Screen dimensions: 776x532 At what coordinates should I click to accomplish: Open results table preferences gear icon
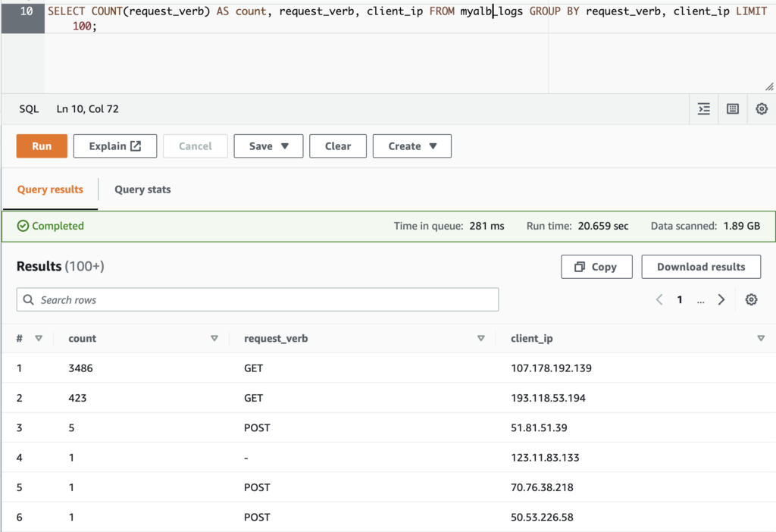click(751, 299)
